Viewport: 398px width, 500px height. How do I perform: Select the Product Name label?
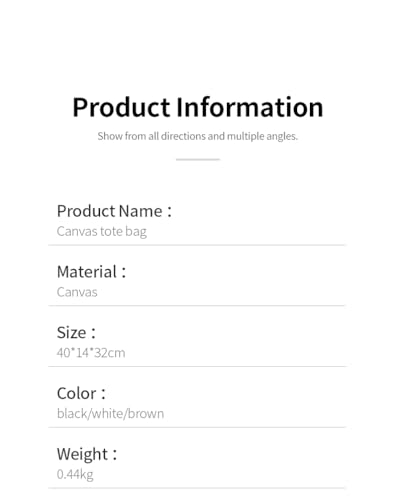tap(114, 211)
